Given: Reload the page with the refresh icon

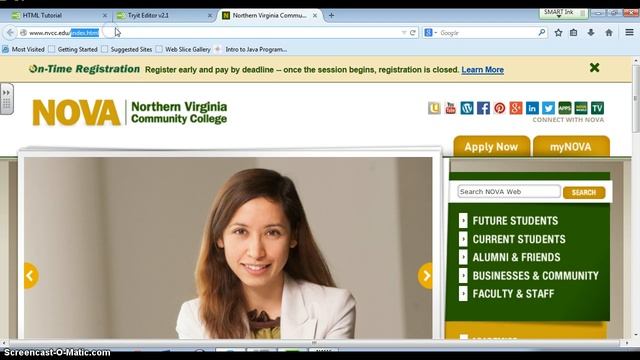Looking at the screenshot, I should (413, 33).
